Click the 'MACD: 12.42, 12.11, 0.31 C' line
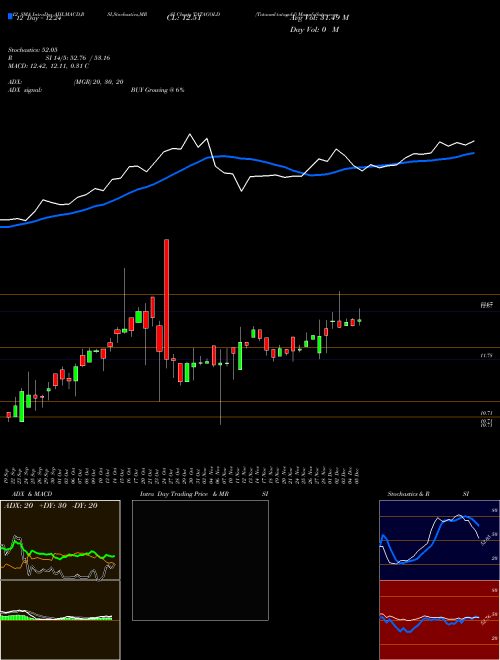500x660 pixels. pos(48,66)
